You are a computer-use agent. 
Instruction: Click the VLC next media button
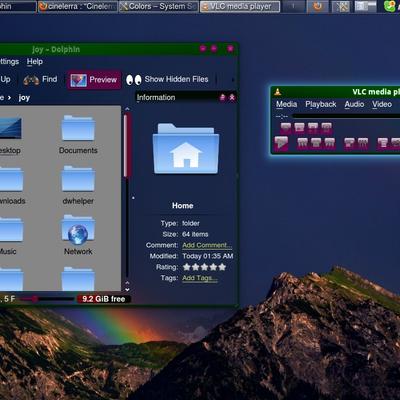330,143
